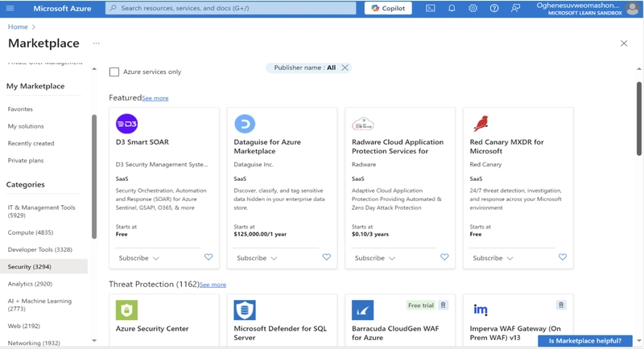
Task: Select Security (3294) category
Action: click(43, 266)
